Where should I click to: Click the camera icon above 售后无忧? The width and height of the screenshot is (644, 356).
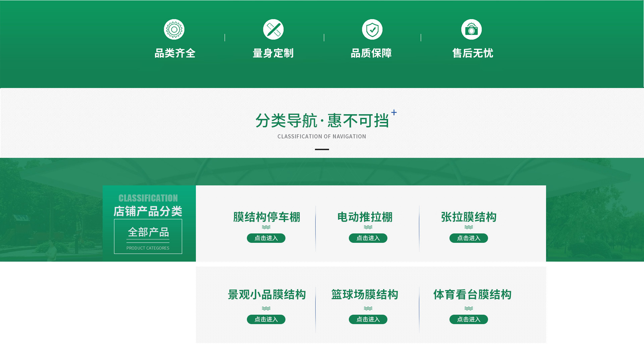[x=471, y=30]
